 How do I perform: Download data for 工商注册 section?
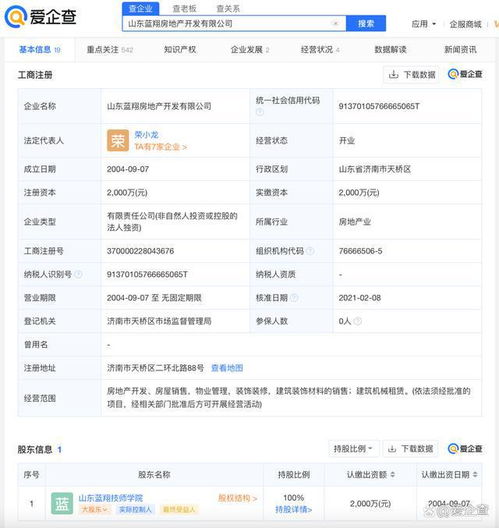(x=411, y=74)
